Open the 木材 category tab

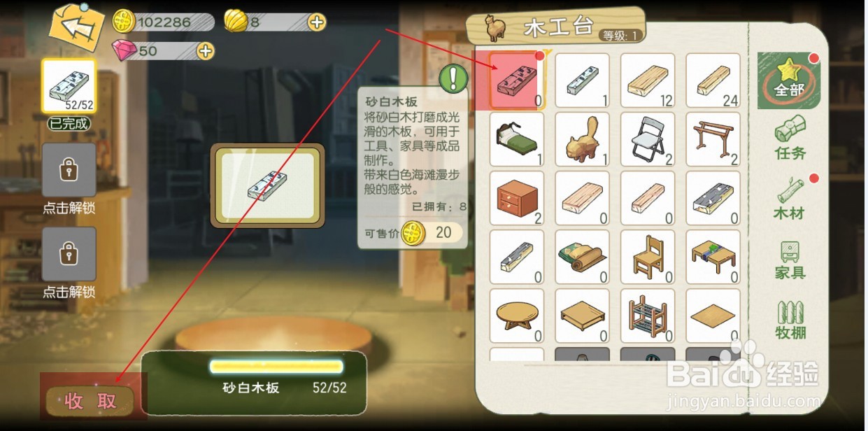click(790, 198)
